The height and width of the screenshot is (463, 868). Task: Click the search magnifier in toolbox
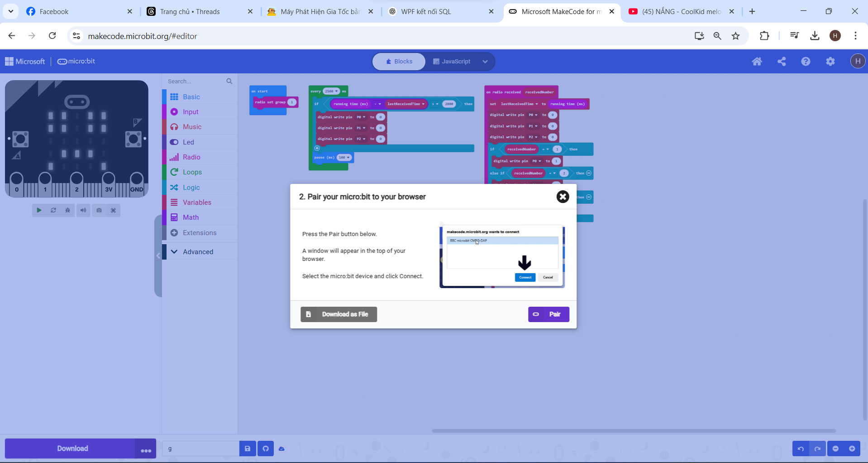pos(229,82)
